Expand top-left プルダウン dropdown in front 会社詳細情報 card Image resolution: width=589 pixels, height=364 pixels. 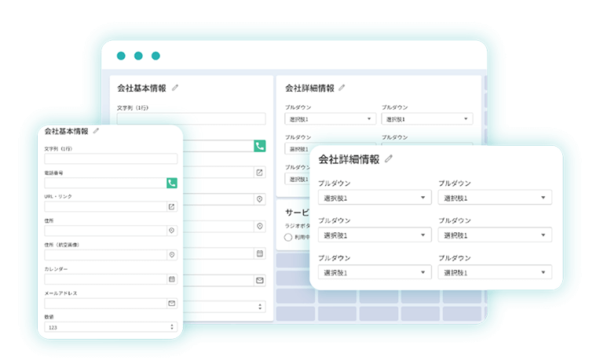click(x=374, y=198)
